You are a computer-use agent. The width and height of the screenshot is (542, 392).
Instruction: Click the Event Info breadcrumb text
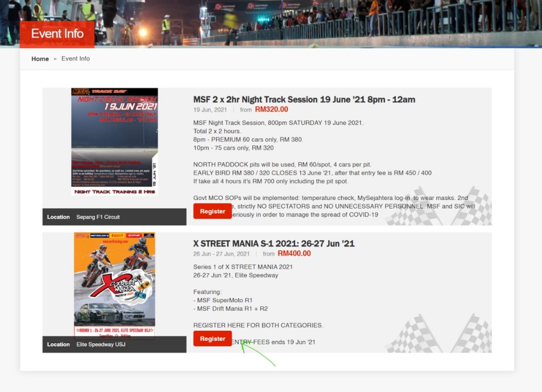pyautogui.click(x=75, y=59)
